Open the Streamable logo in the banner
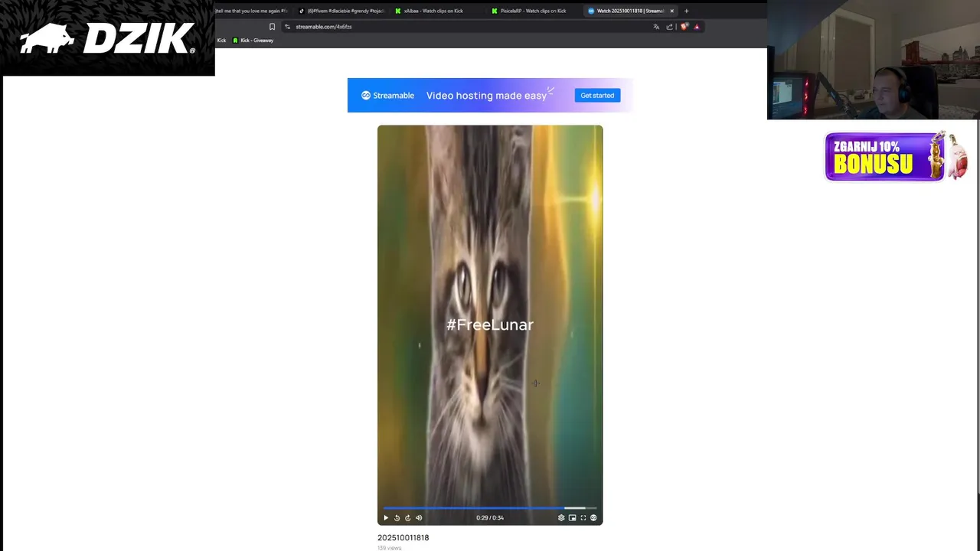The height and width of the screenshot is (551, 980). [387, 96]
